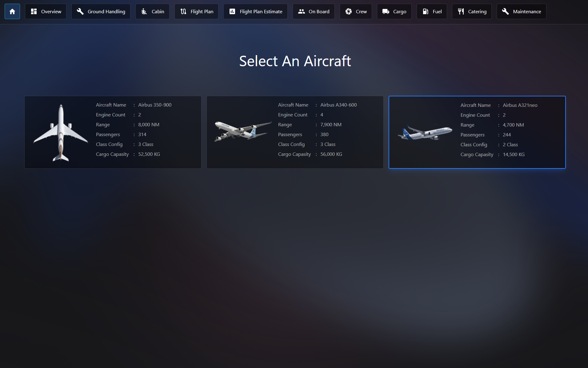This screenshot has height=368, width=588.
Task: Click the On Board people icon
Action: point(302,11)
